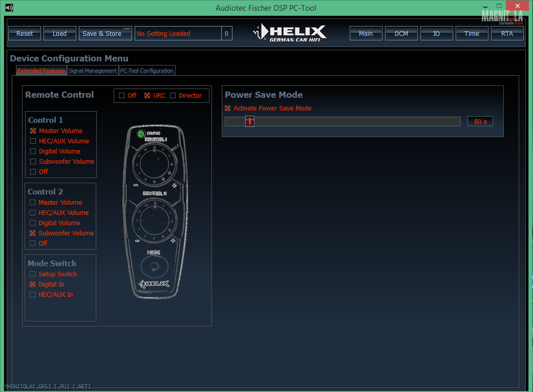Image resolution: width=533 pixels, height=392 pixels.
Task: Close the DSP PC-Tool window
Action: coord(517,6)
